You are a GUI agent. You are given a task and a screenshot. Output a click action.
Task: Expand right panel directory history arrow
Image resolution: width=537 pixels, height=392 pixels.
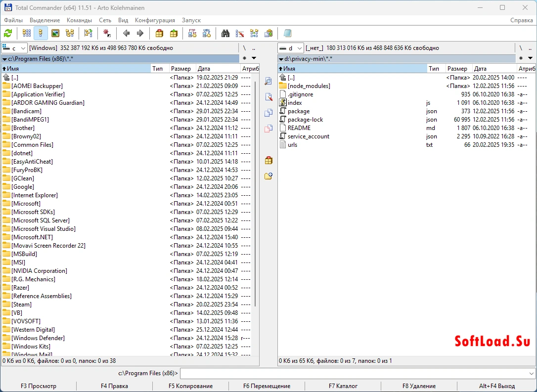coord(530,58)
